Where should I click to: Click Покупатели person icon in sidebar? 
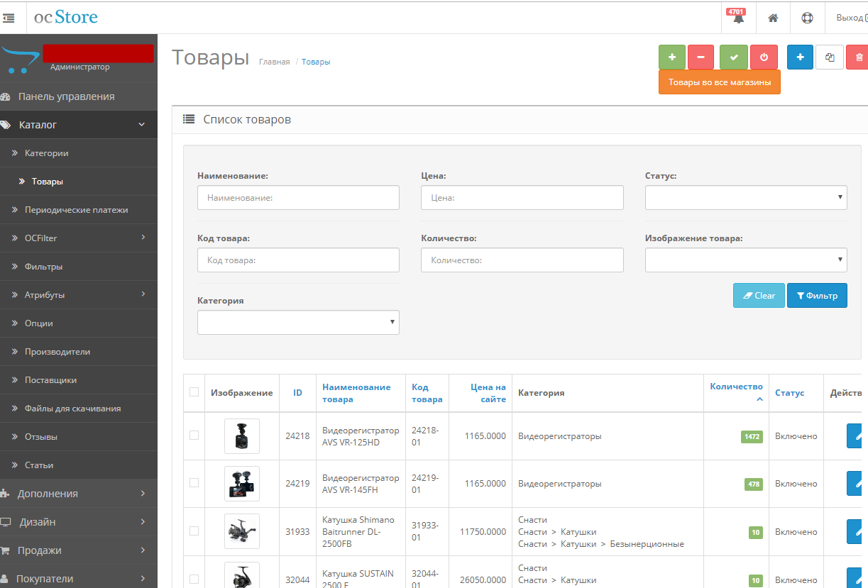pyautogui.click(x=5, y=579)
